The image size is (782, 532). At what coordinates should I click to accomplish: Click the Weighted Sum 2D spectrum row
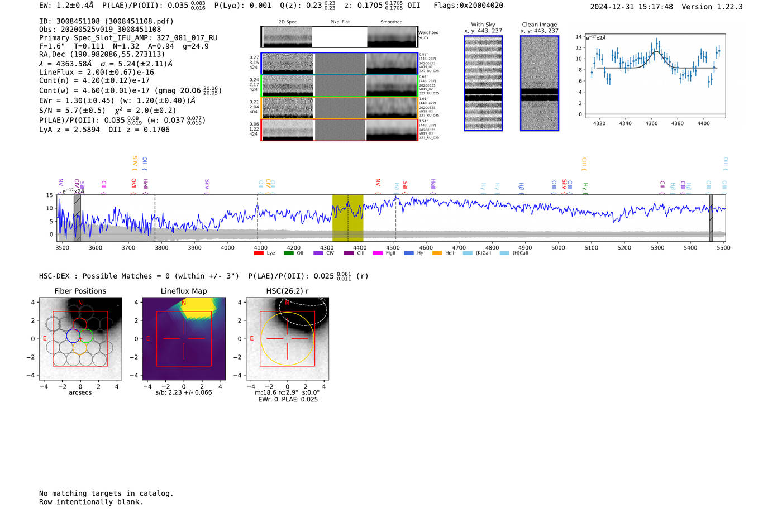[339, 37]
